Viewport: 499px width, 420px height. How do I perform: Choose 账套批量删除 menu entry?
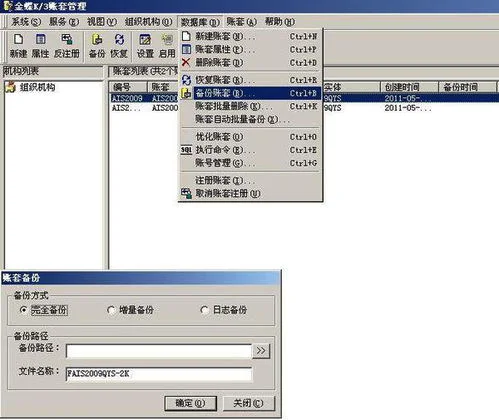pyautogui.click(x=251, y=106)
